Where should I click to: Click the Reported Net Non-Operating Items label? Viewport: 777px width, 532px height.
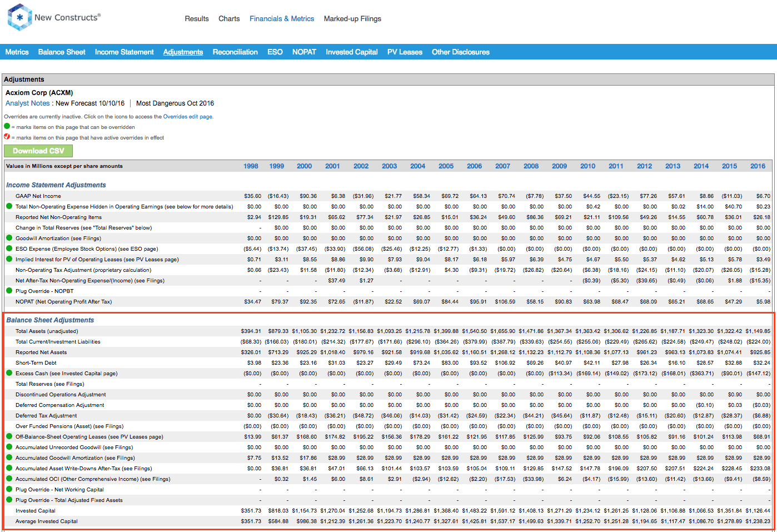pos(58,217)
